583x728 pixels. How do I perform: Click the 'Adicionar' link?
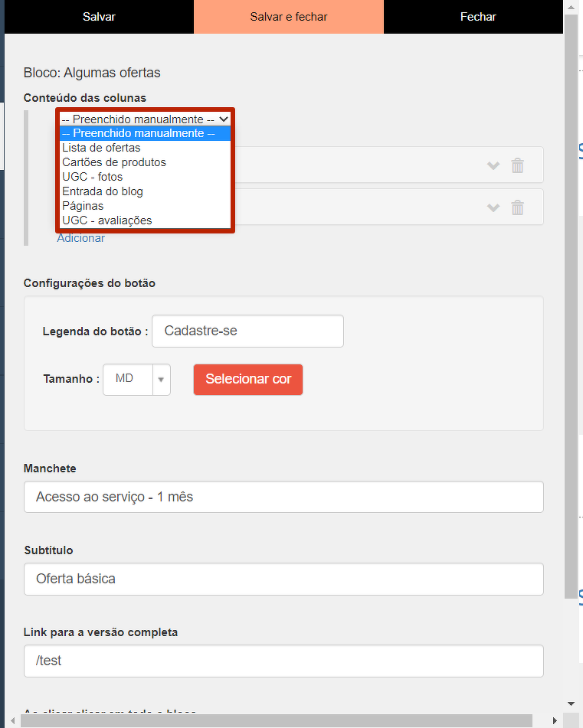[x=80, y=238]
